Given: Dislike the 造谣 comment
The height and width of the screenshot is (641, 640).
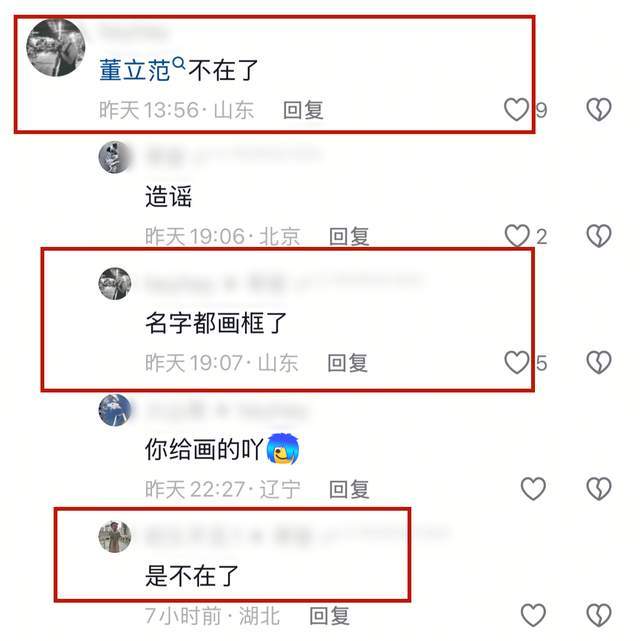Looking at the screenshot, I should 599,236.
